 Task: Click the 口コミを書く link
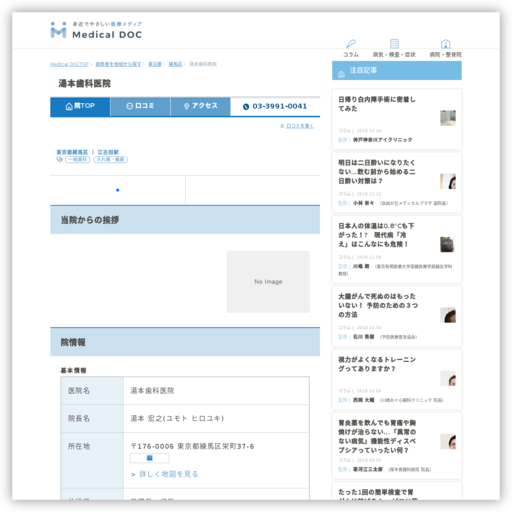pyautogui.click(x=300, y=126)
